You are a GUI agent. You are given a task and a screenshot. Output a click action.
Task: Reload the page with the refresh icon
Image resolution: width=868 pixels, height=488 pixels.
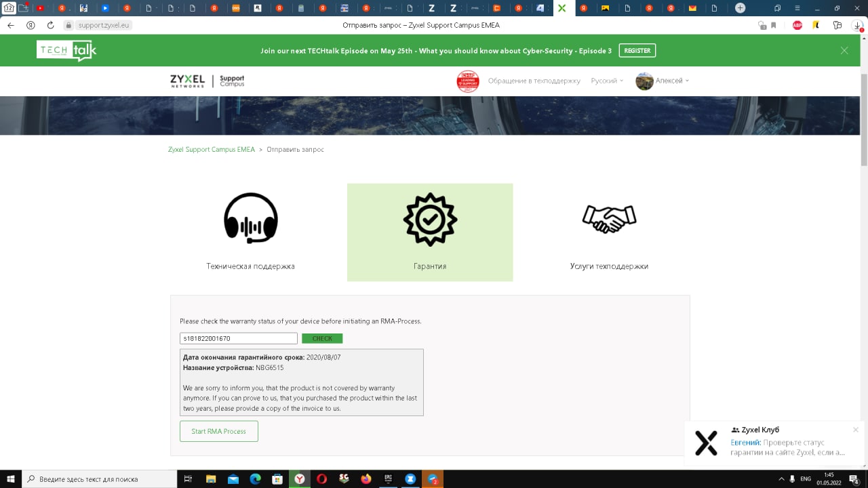tap(50, 25)
